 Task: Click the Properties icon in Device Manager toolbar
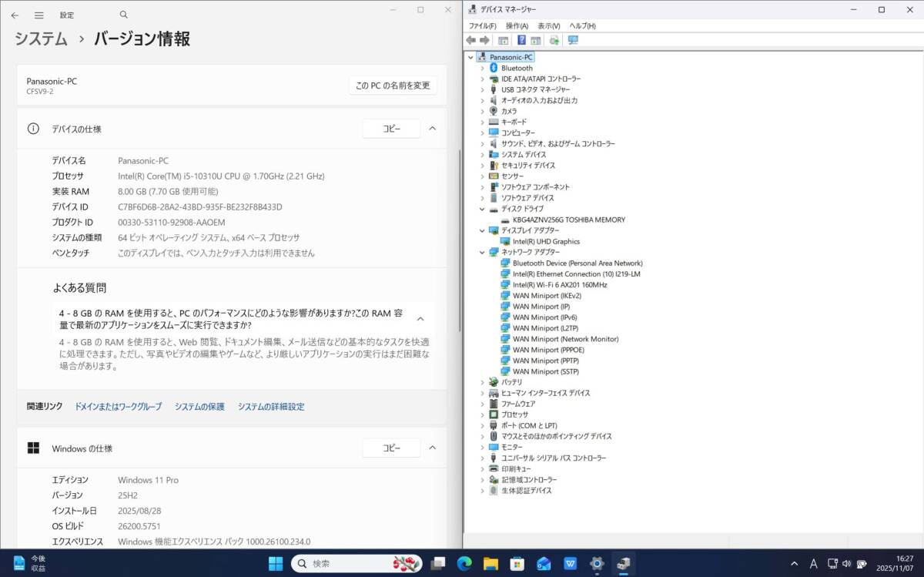(536, 41)
